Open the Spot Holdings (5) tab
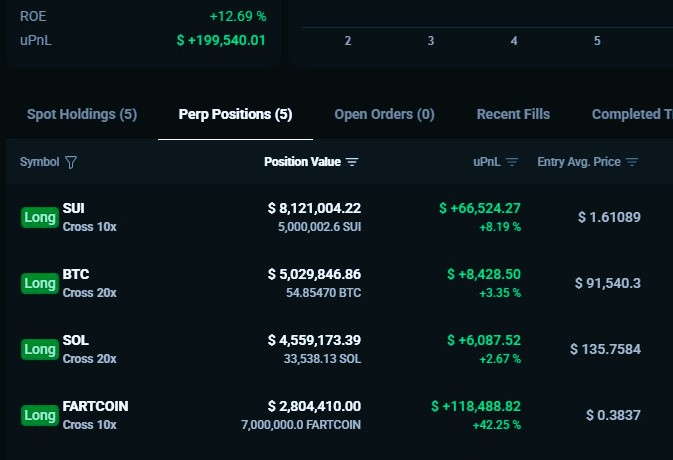 coord(81,114)
